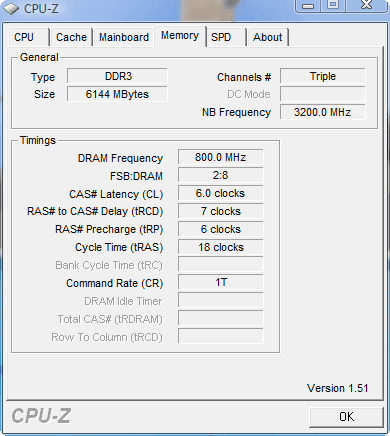Image resolution: width=390 pixels, height=436 pixels.
Task: Go to the Mainboard tab
Action: tap(124, 37)
